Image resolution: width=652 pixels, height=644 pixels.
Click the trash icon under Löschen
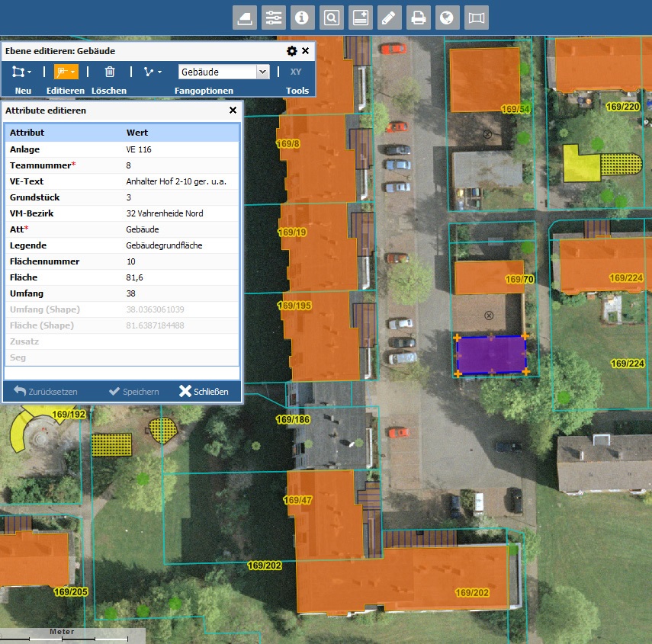pos(108,71)
